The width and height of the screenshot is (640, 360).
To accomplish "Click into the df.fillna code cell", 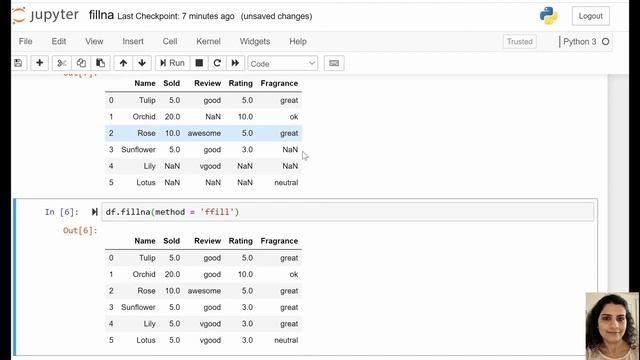I will click(x=348, y=212).
